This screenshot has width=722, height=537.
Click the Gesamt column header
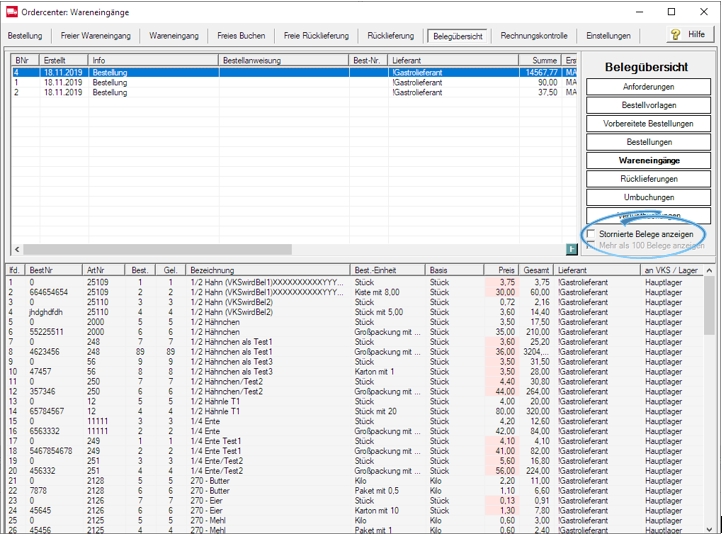pyautogui.click(x=536, y=270)
